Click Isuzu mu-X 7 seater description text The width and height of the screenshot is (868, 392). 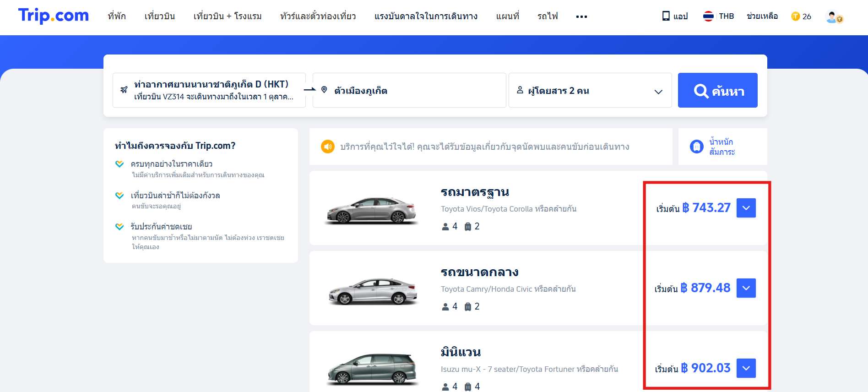click(529, 369)
